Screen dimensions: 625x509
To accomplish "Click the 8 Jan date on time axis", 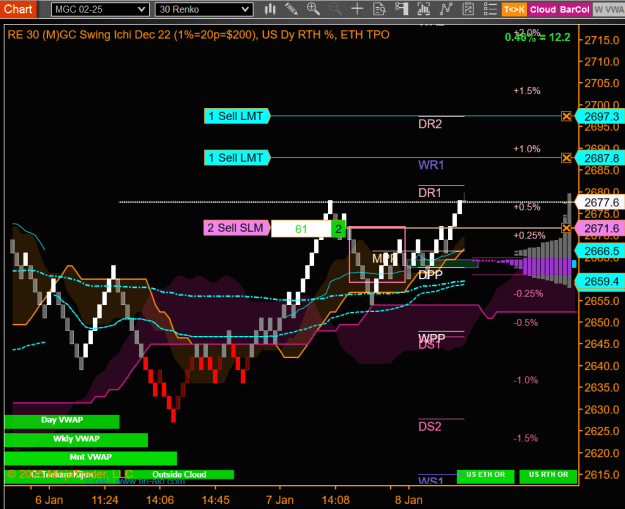I will pos(409,500).
